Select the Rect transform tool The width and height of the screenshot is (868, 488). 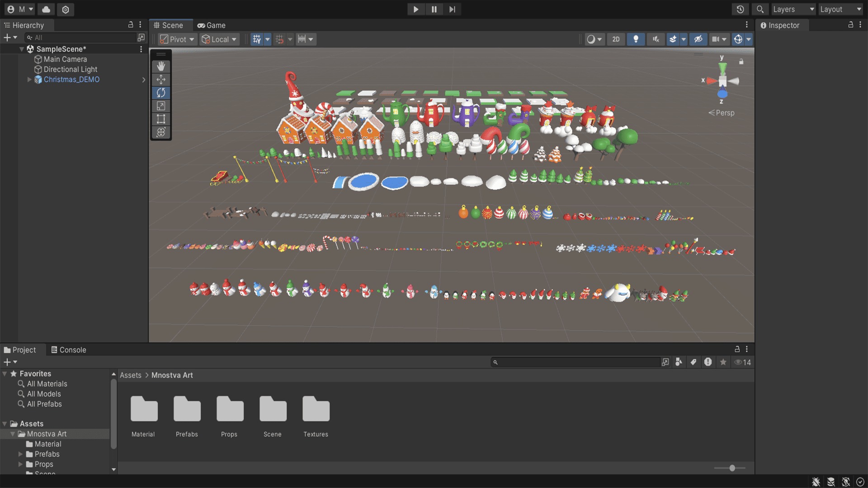click(x=161, y=119)
